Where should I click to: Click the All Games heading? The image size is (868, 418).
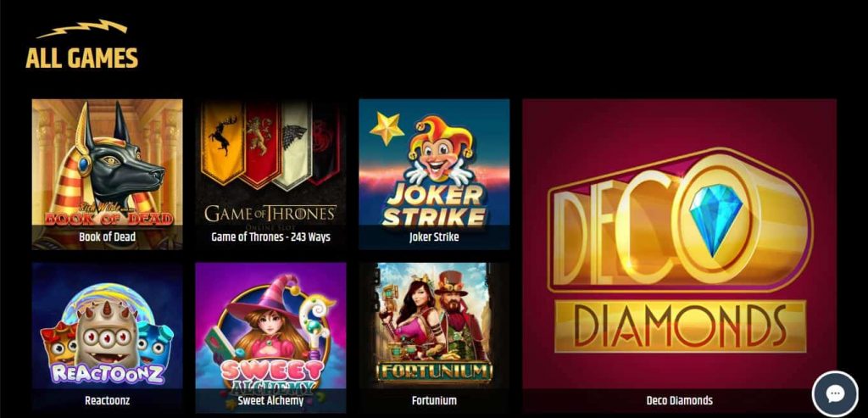[x=82, y=59]
